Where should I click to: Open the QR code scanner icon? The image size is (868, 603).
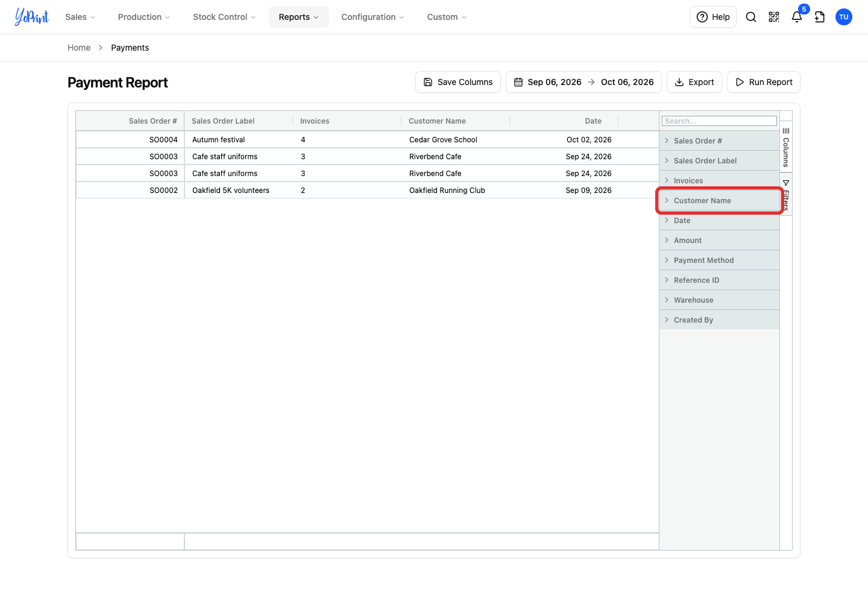click(774, 17)
